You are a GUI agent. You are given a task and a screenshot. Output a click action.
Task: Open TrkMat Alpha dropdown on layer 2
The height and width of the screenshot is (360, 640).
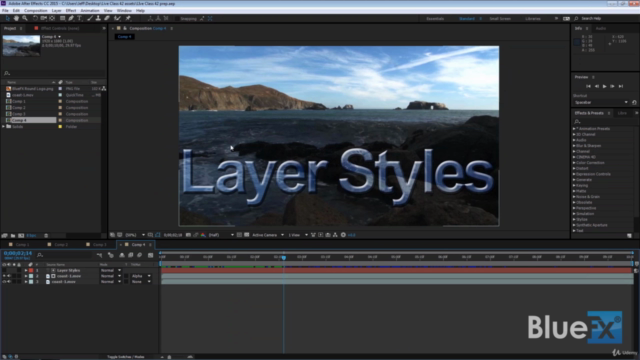pyautogui.click(x=141, y=276)
